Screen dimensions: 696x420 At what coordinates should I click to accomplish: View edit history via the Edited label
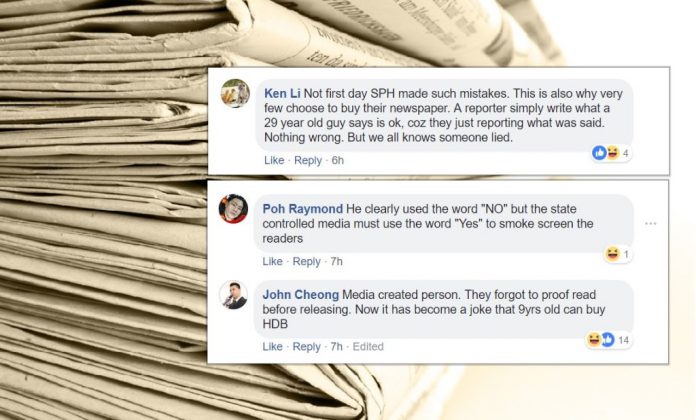tap(368, 346)
